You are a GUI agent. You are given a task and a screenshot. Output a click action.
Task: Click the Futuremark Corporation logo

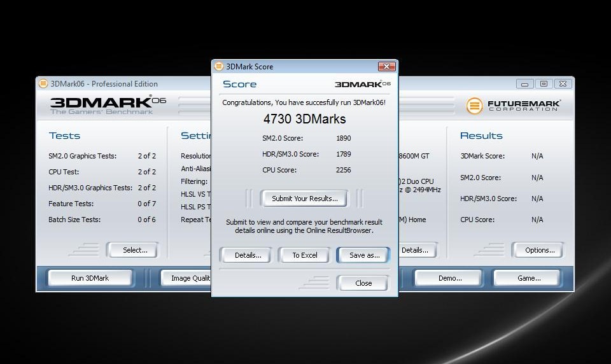pyautogui.click(x=513, y=105)
